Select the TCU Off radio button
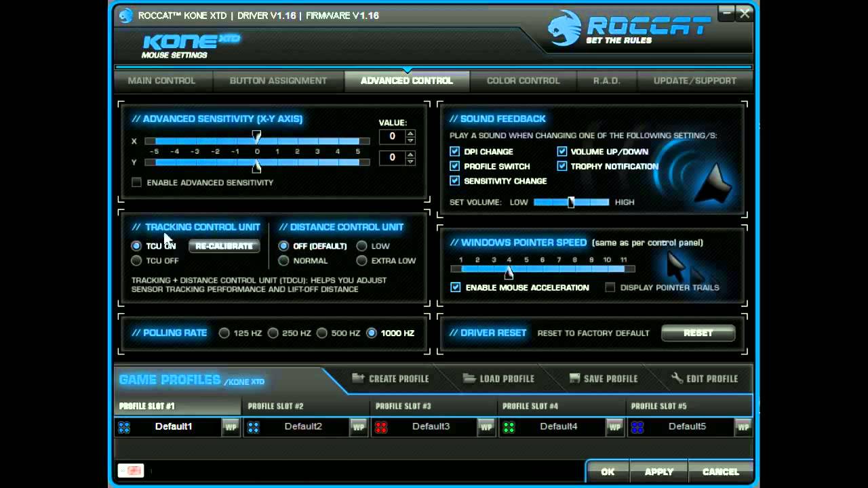868x488 pixels. point(136,260)
